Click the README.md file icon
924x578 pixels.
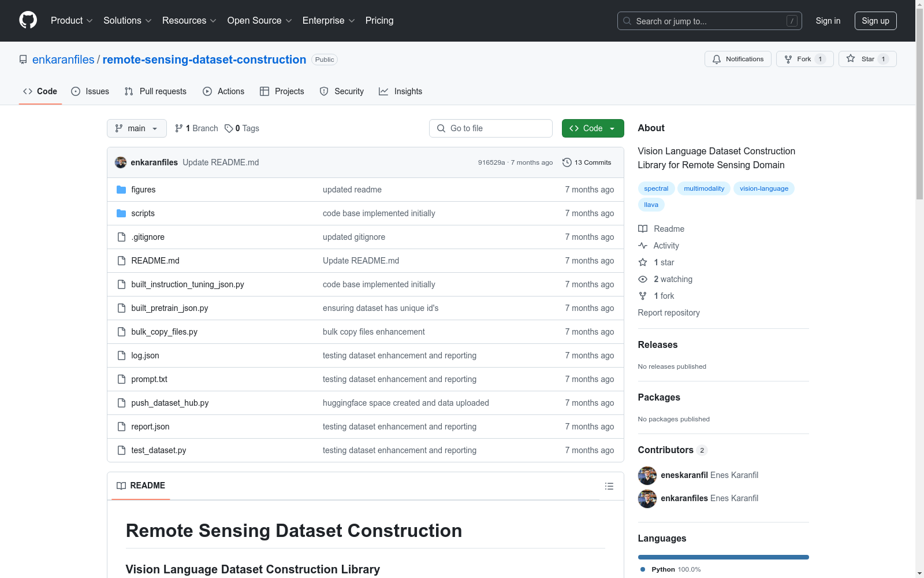pos(121,261)
